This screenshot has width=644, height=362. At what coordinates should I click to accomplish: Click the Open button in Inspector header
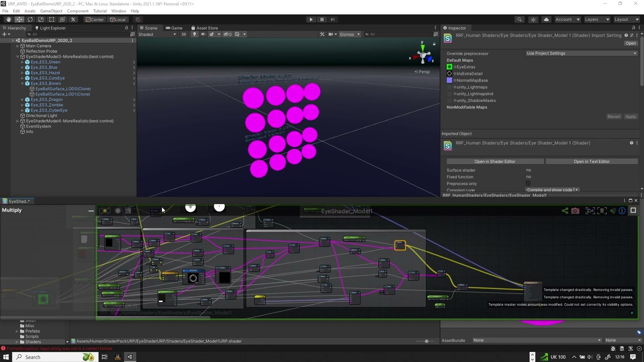[x=630, y=43]
